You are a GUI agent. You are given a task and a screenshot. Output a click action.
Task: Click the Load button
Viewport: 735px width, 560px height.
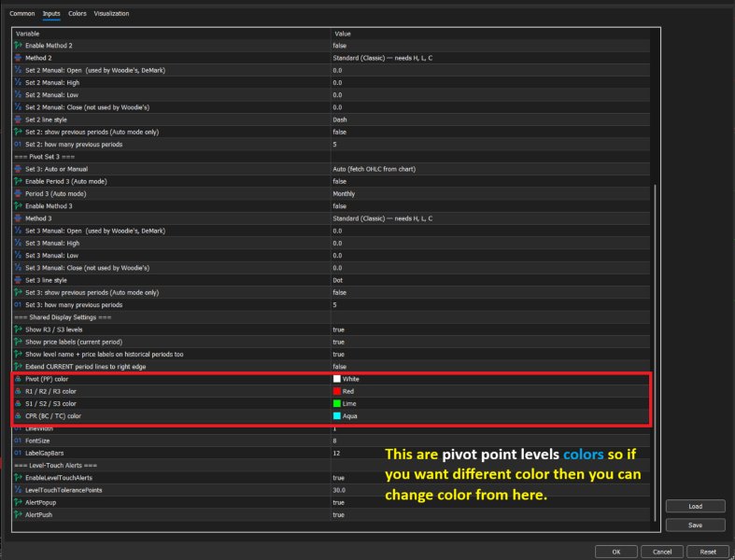coord(695,506)
